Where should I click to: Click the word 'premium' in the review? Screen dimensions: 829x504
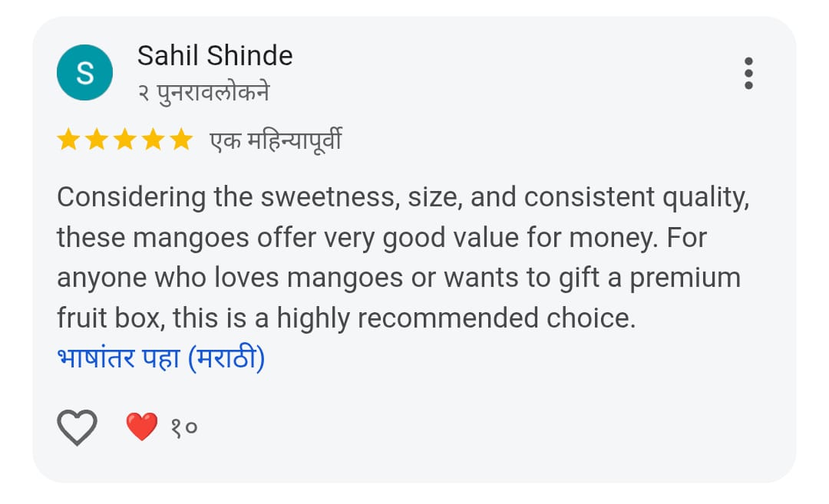point(685,278)
